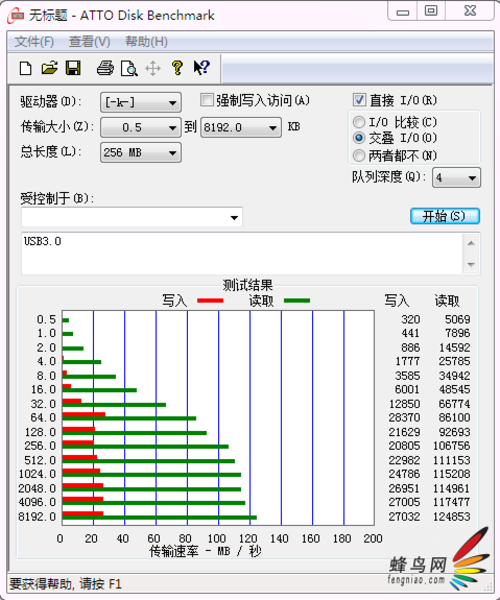
Task: Click the 1024.0 row label in chart
Action: tap(37, 474)
